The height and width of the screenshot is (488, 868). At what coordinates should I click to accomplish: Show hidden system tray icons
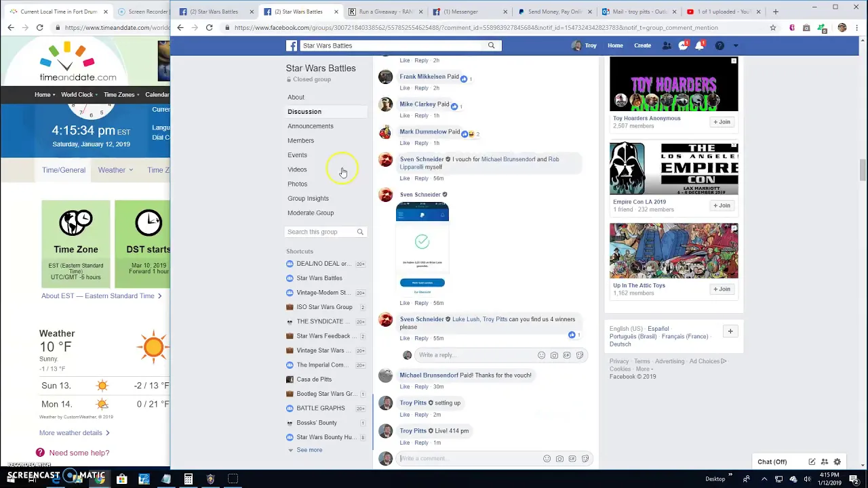tap(766, 479)
